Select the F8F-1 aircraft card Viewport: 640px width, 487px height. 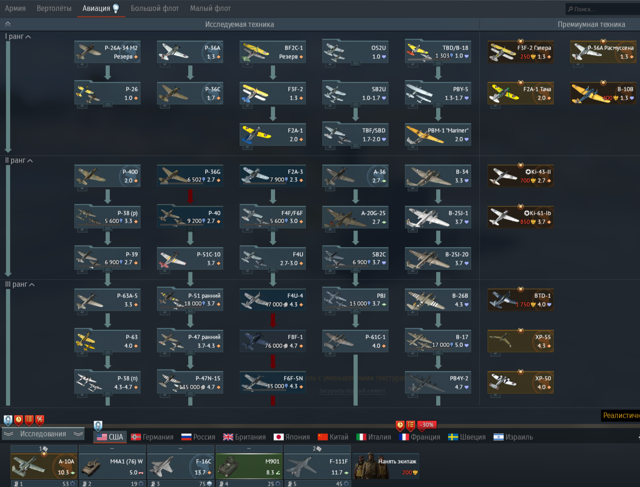273,341
